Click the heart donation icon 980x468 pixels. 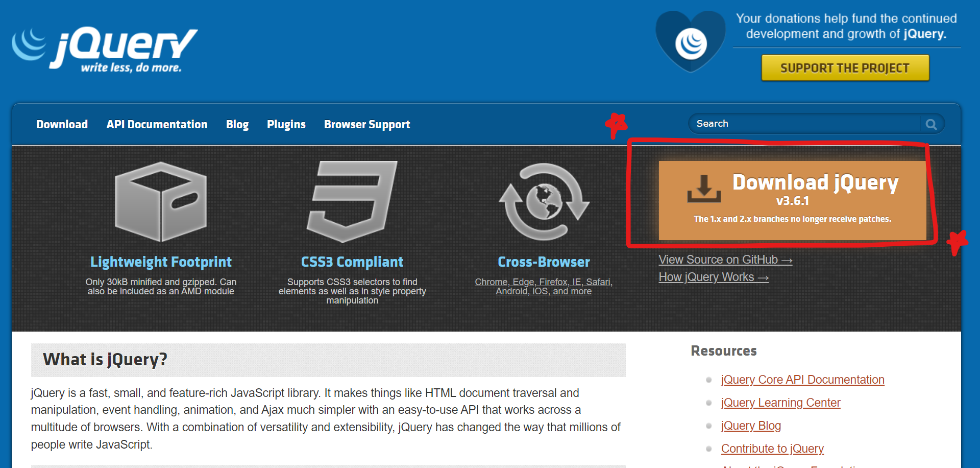coord(691,42)
